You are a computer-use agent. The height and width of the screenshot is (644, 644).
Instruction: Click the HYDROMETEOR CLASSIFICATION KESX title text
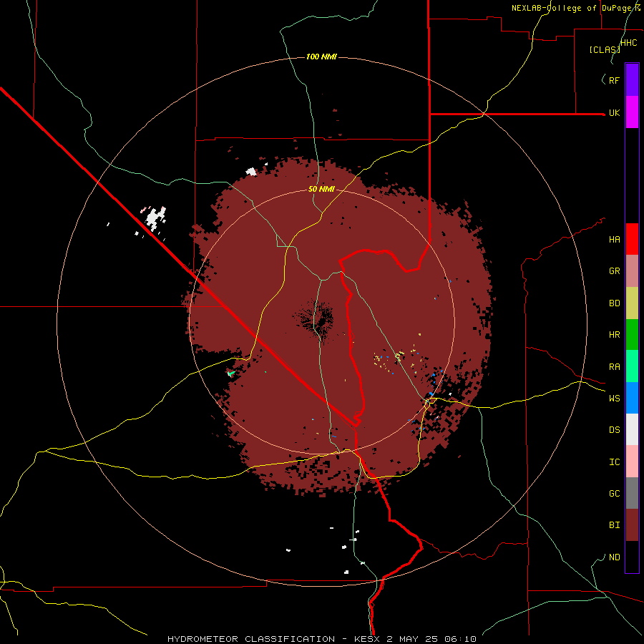322,639
